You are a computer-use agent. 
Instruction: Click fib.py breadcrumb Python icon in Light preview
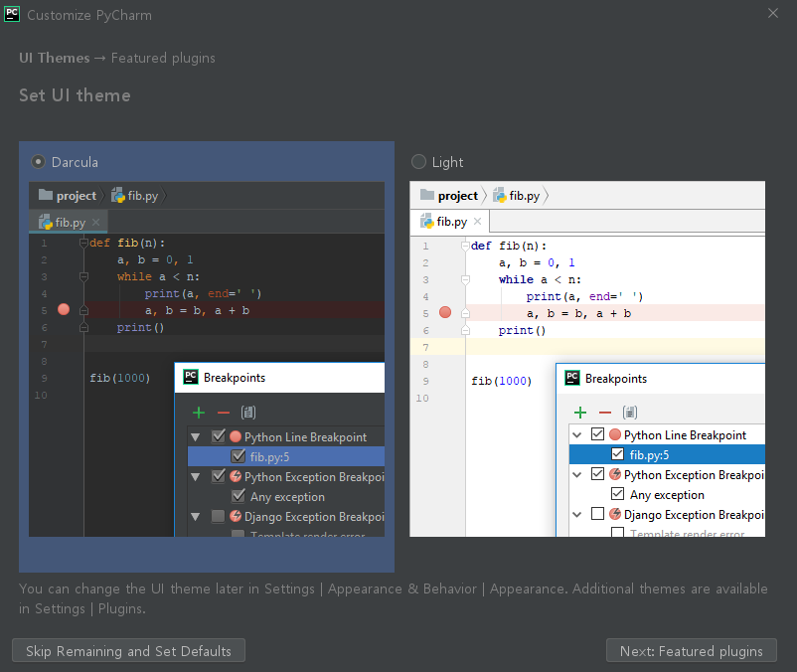pyautogui.click(x=500, y=195)
